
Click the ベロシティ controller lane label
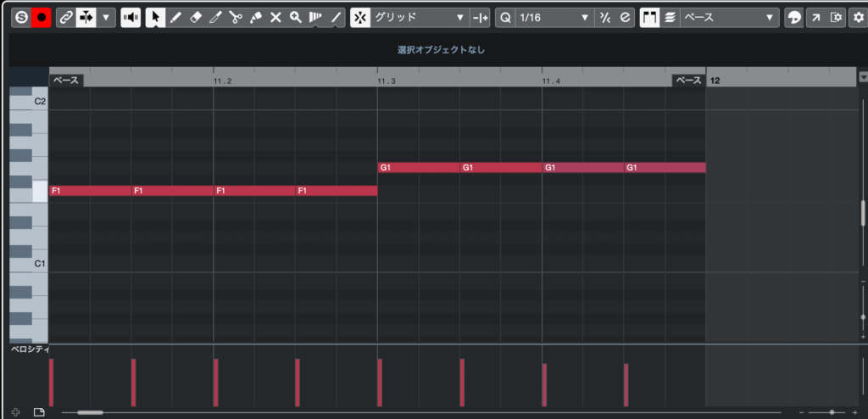tap(29, 349)
